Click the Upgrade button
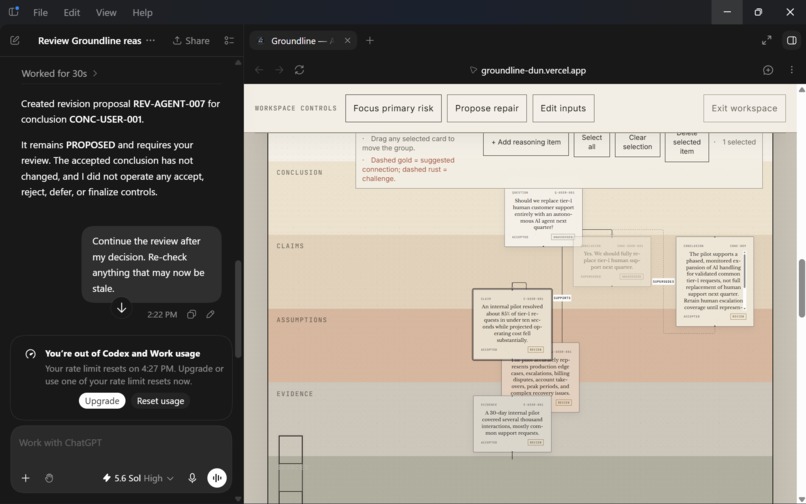 [102, 401]
